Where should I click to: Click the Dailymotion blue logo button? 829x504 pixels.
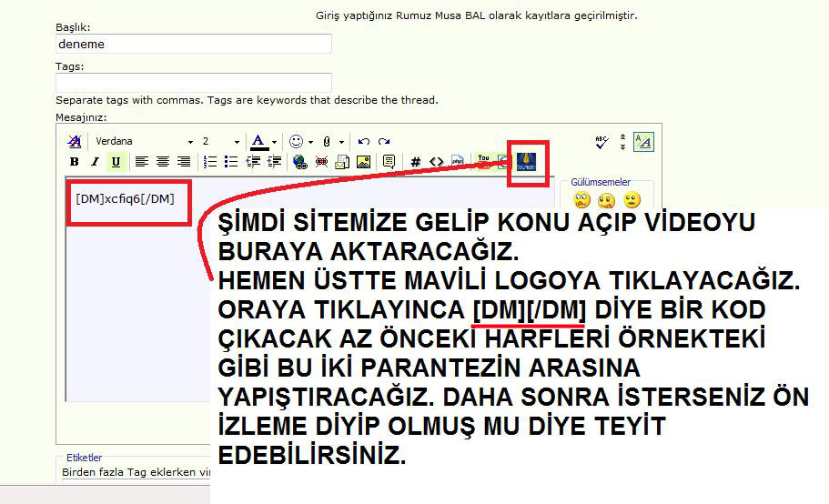(x=526, y=161)
